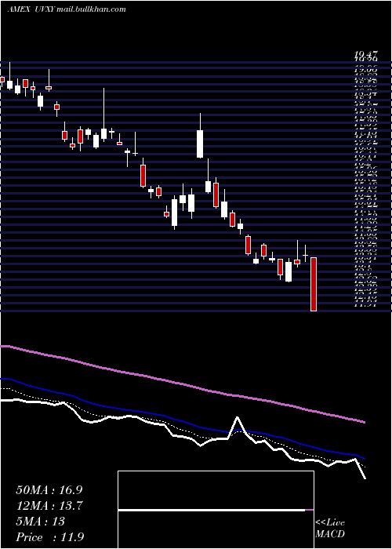Click the 'Price : 11.9' label
This screenshot has width=392, height=549.
[49, 537]
